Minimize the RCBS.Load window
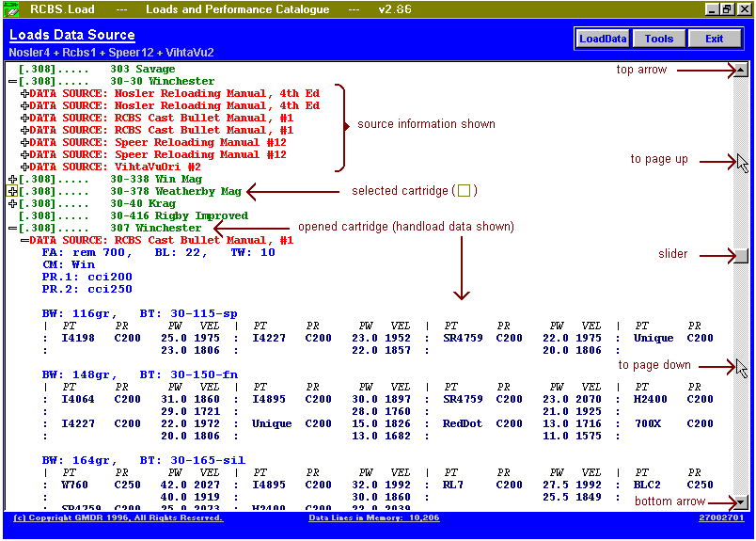756x541 pixels. pyautogui.click(x=712, y=9)
